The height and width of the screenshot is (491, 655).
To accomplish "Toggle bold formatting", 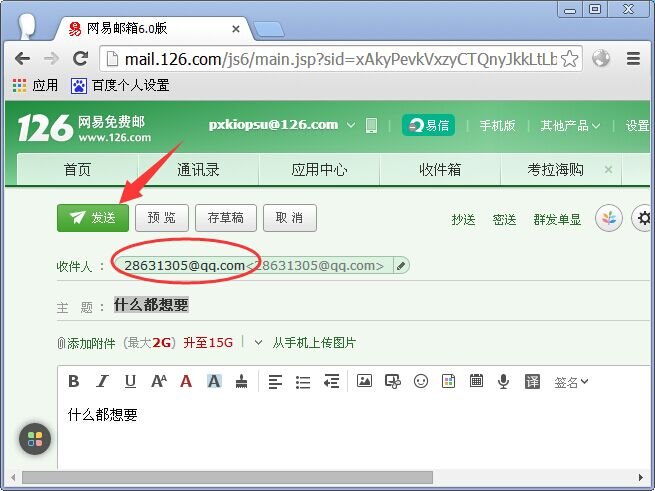I will coord(74,381).
